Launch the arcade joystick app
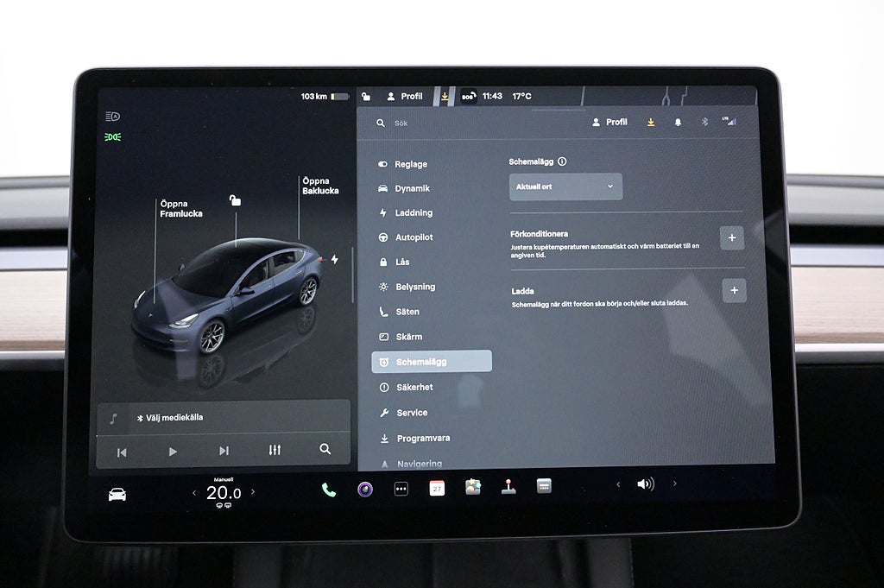 pyautogui.click(x=508, y=486)
